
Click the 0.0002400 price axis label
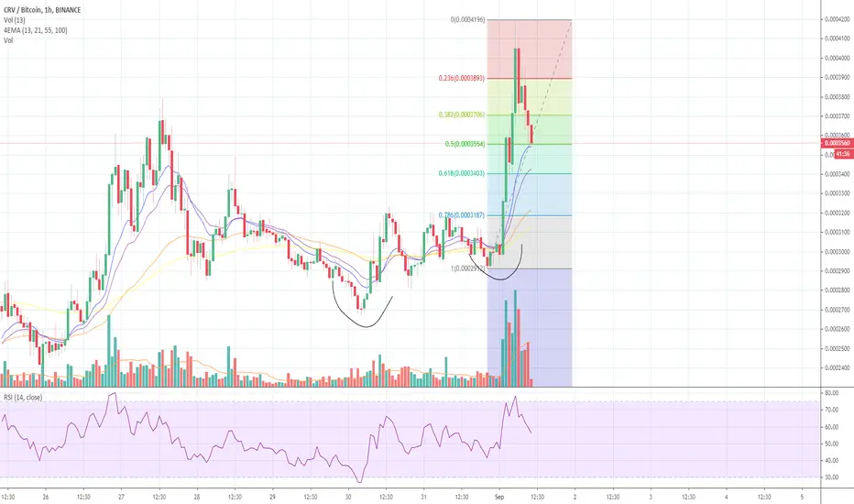[x=838, y=367]
